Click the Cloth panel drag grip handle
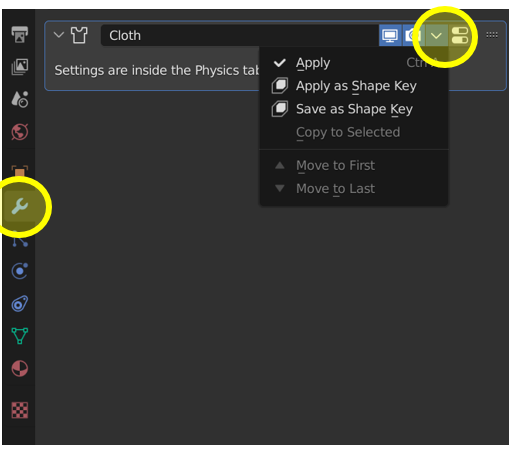Viewport: 515px width, 449px height. click(492, 35)
